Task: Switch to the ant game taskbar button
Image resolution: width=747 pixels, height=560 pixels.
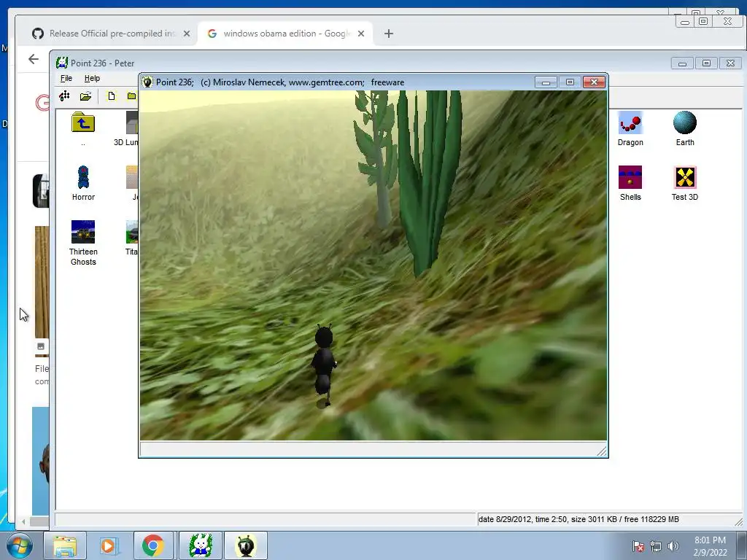Action: [246, 545]
